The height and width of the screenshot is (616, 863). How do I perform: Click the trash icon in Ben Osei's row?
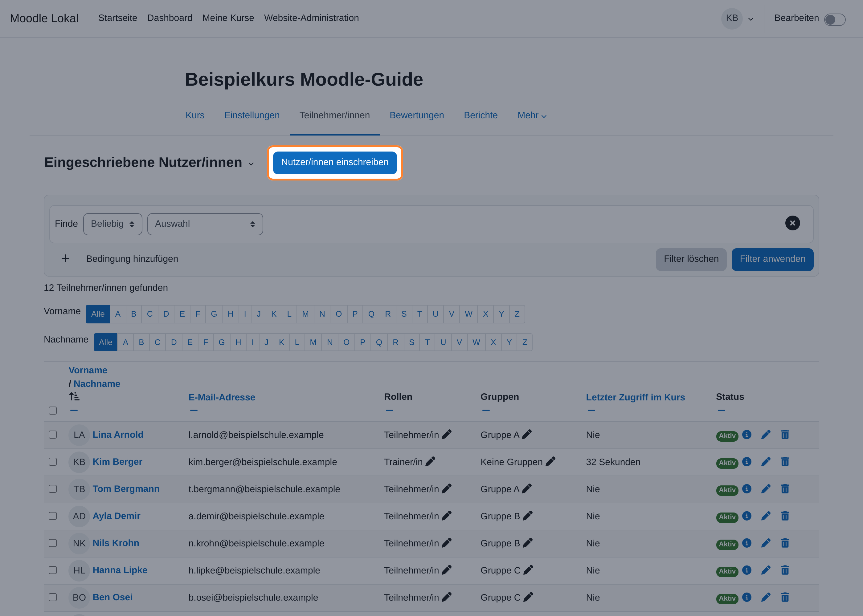(x=785, y=597)
